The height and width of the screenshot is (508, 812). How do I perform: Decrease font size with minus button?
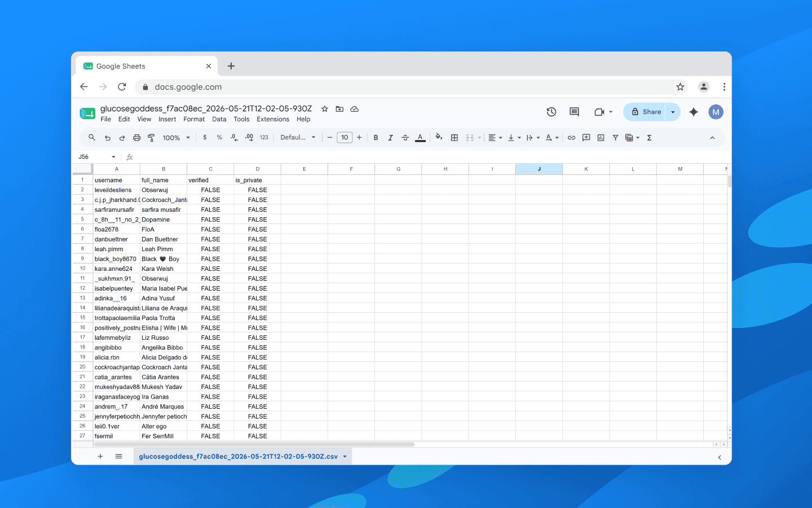click(330, 138)
